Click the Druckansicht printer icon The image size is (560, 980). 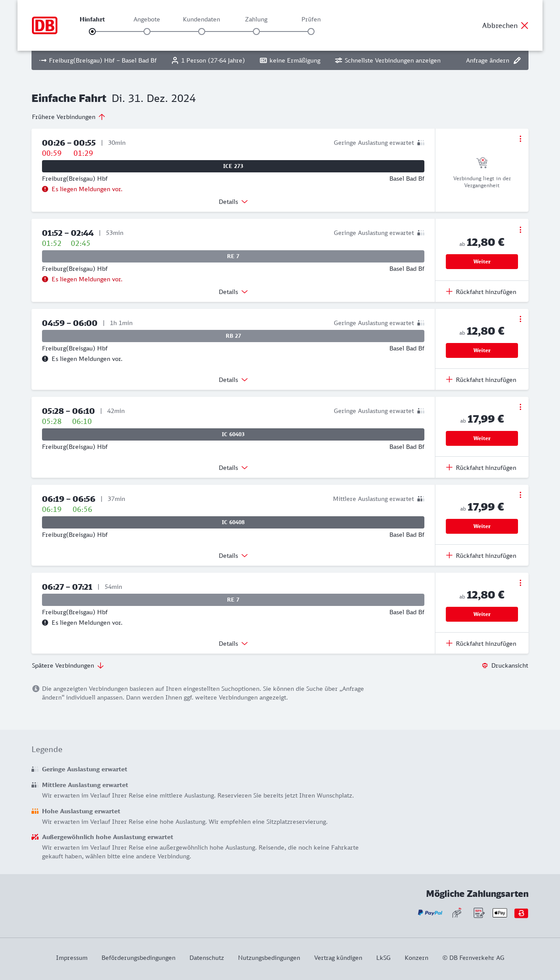[x=485, y=665]
